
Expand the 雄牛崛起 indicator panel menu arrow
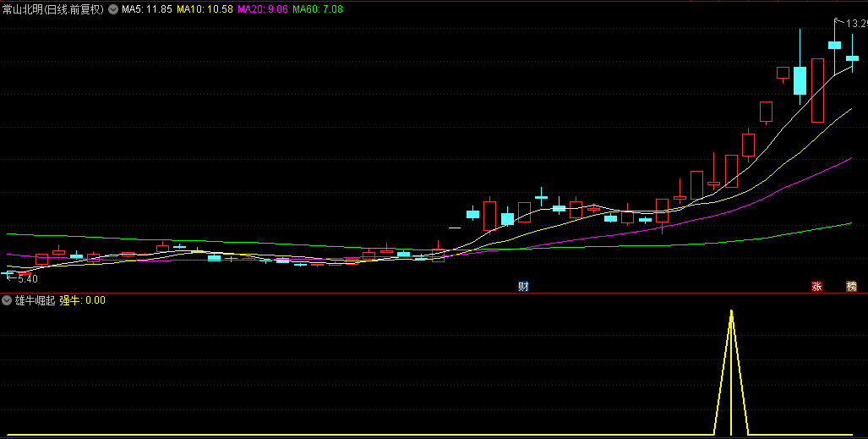point(7,300)
